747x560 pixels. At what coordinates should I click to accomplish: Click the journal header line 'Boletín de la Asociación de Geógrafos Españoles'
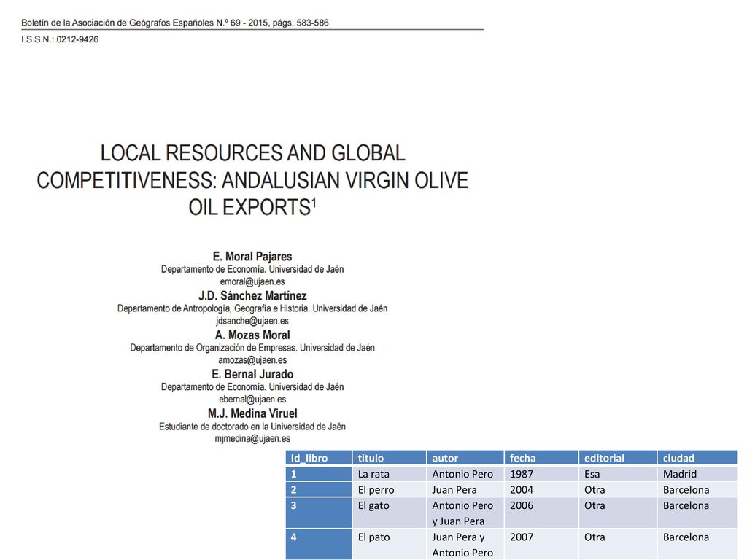(x=175, y=23)
